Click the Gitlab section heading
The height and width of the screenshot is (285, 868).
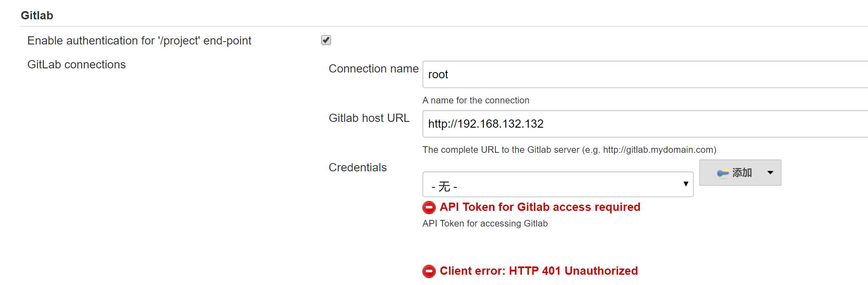(x=37, y=16)
